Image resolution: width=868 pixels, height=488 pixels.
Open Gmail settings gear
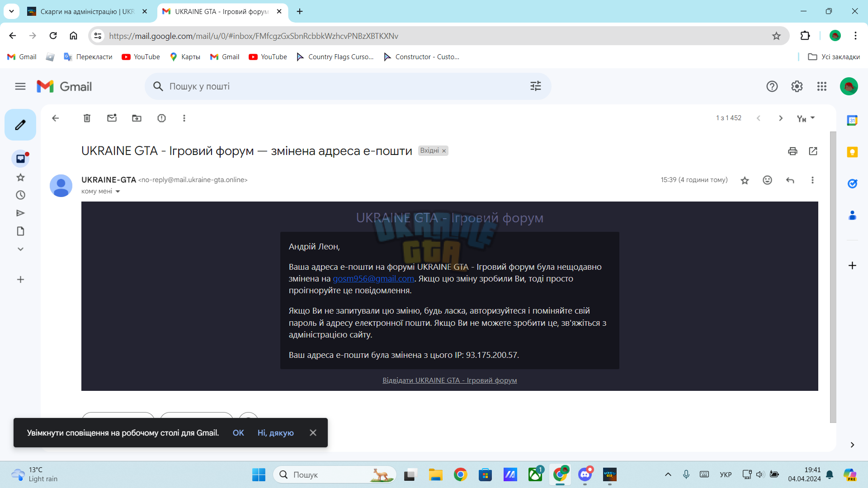tap(797, 86)
